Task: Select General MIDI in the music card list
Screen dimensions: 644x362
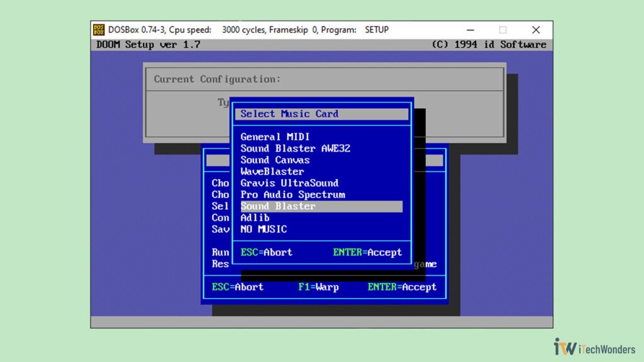Action: [275, 136]
